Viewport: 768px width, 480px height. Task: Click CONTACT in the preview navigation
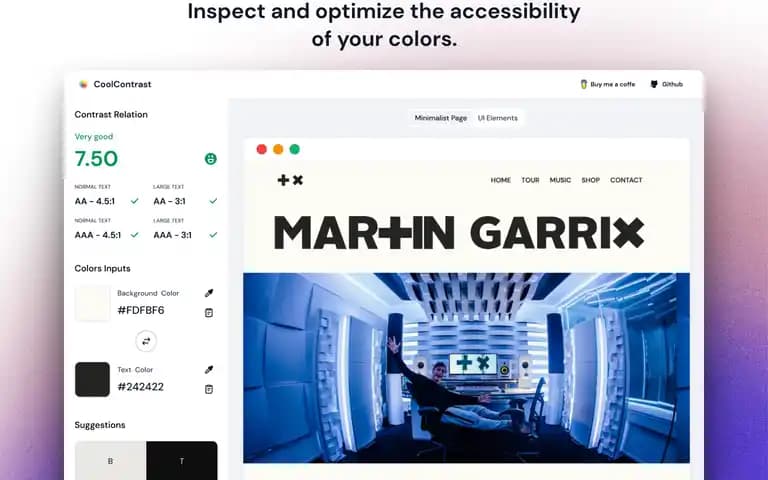click(626, 180)
